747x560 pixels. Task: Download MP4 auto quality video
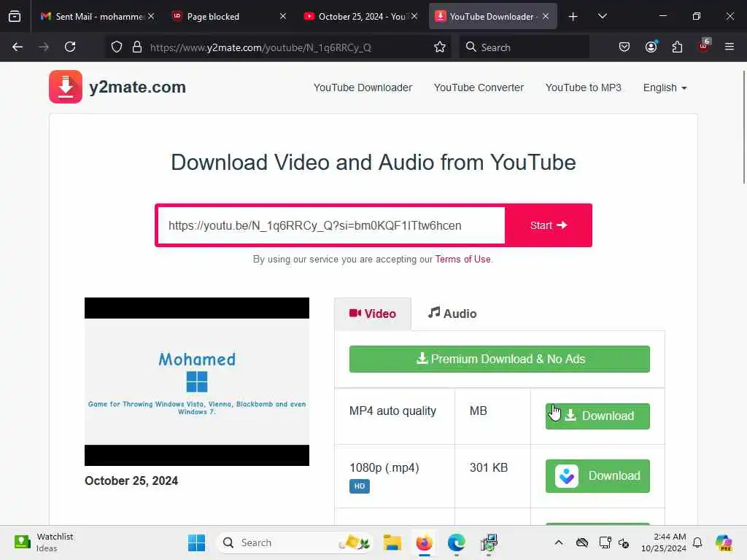[x=597, y=416]
